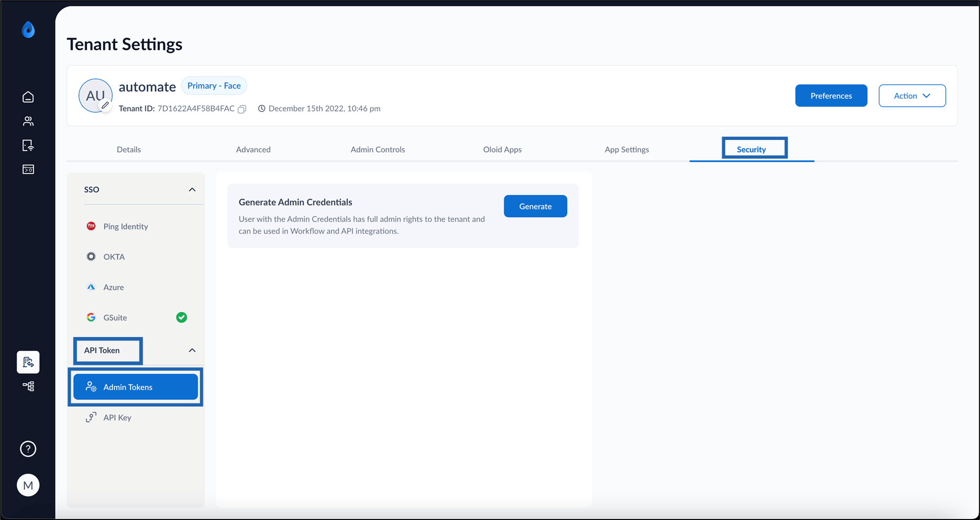Switch to the Oloid Apps tab
980x520 pixels.
[502, 149]
